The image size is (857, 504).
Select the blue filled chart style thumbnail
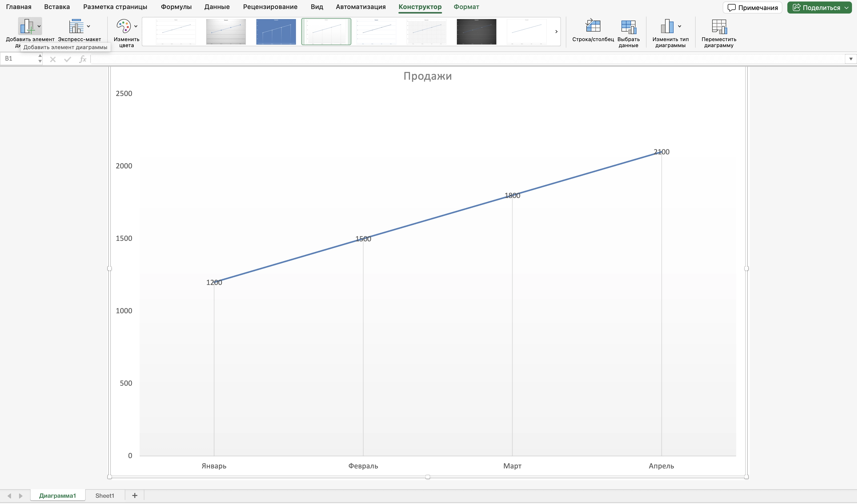pos(276,32)
